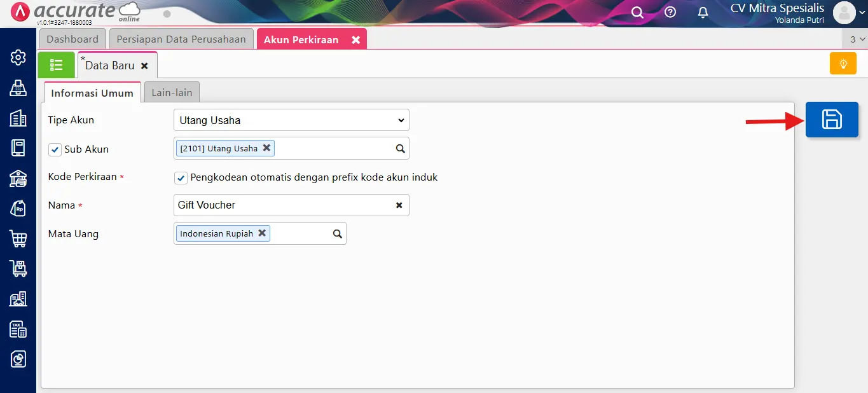Open the orange lightbulb help icon

(x=843, y=64)
